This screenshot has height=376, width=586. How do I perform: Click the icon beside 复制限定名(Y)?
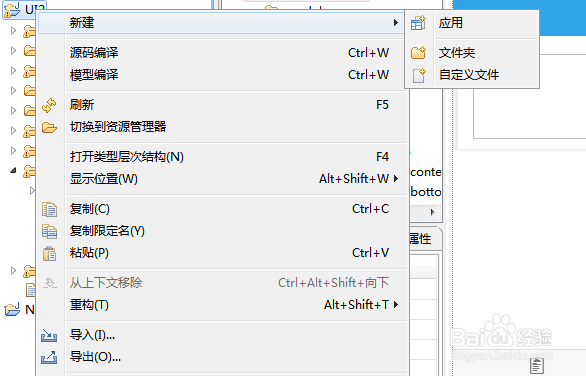(49, 231)
